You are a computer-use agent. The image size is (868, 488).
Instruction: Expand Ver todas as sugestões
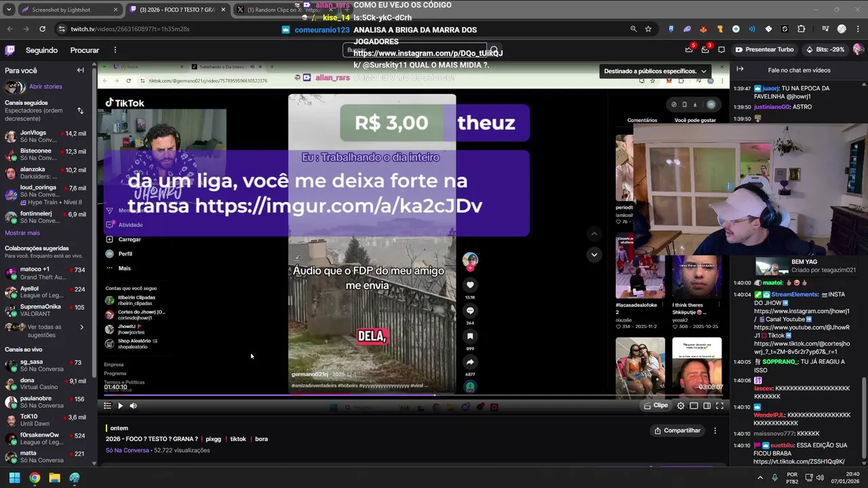(x=46, y=331)
